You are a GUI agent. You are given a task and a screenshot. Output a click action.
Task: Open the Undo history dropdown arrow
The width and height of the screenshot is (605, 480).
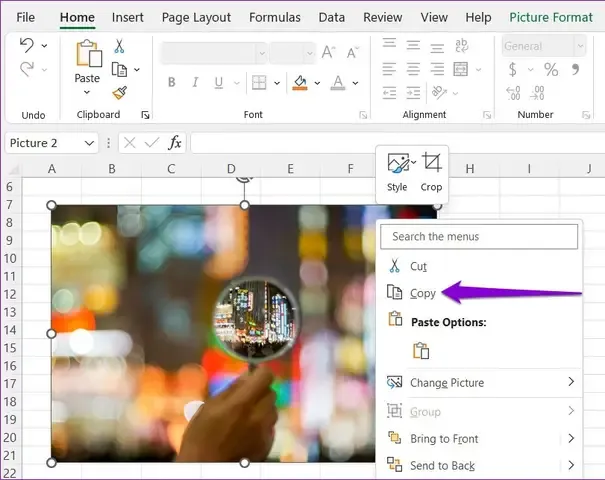pyautogui.click(x=44, y=46)
